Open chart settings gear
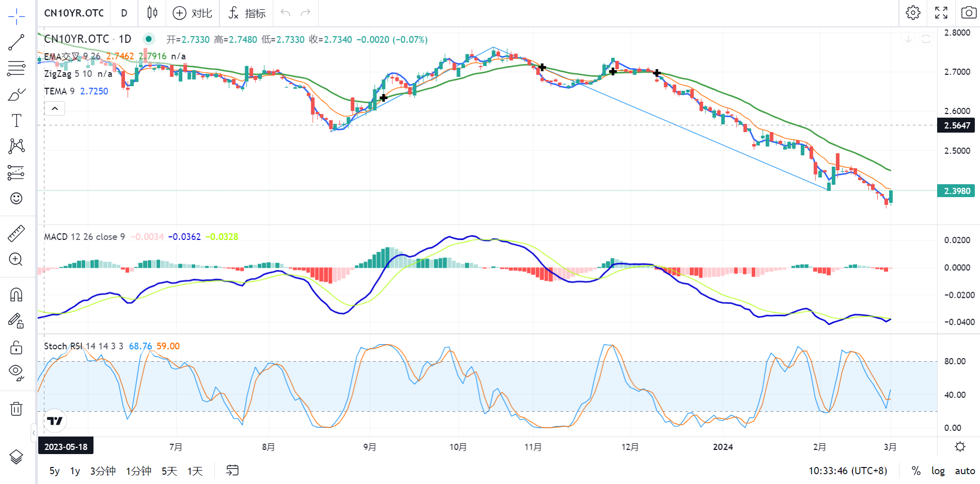This screenshot has width=980, height=484. point(913,13)
